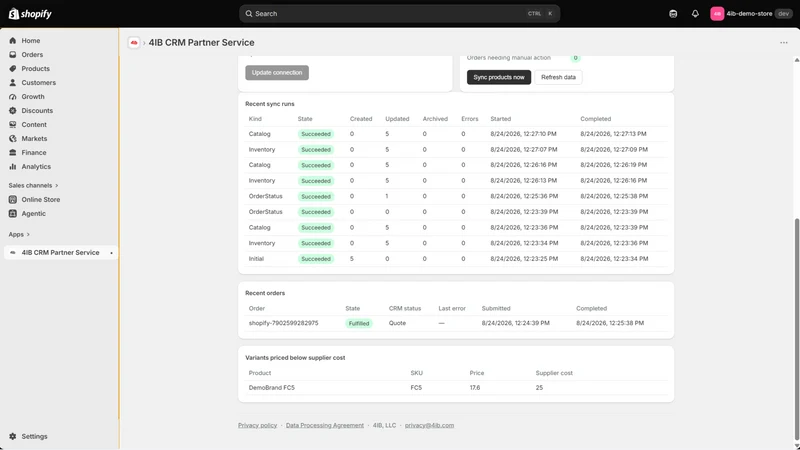Expand the Apps section
Screen dimensions: 800x450
[x=19, y=234]
